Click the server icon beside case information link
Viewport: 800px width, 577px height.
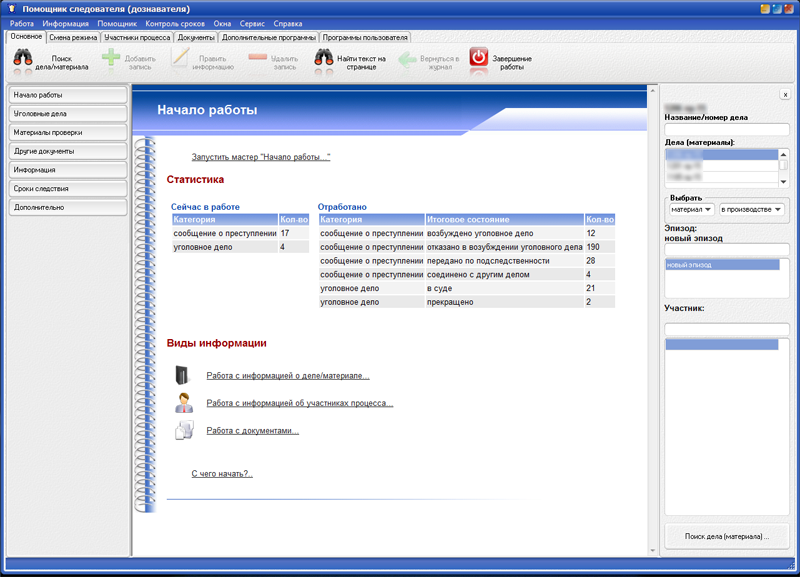[x=183, y=376]
